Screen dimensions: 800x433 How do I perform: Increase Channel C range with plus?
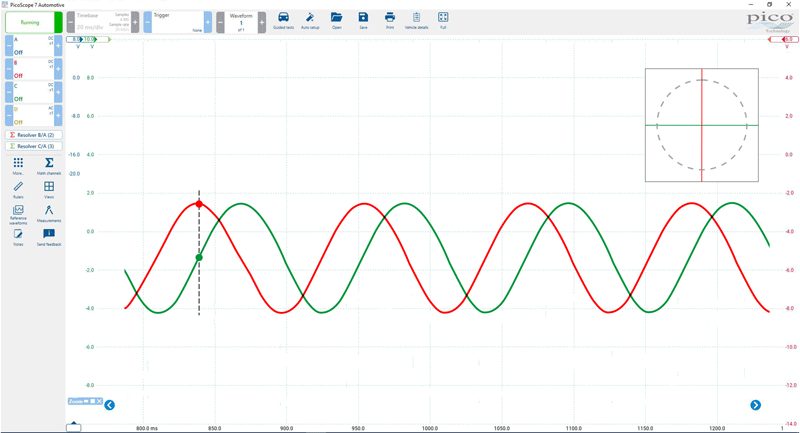58,92
